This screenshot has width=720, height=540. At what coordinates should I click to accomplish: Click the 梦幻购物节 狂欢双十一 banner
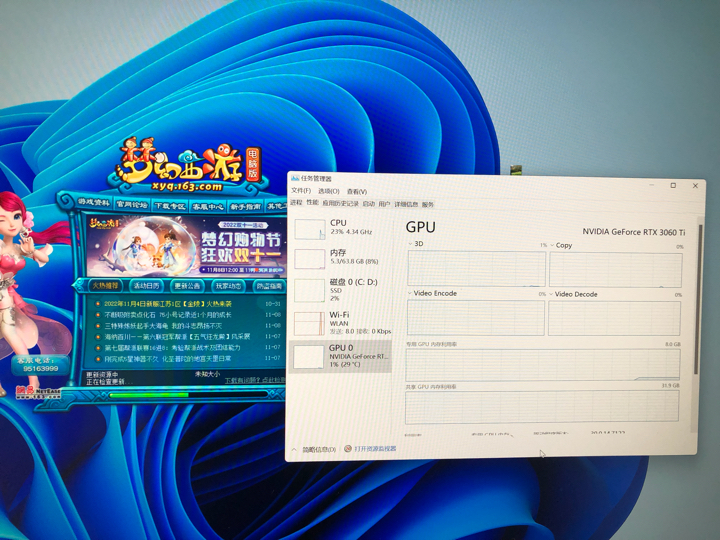185,246
